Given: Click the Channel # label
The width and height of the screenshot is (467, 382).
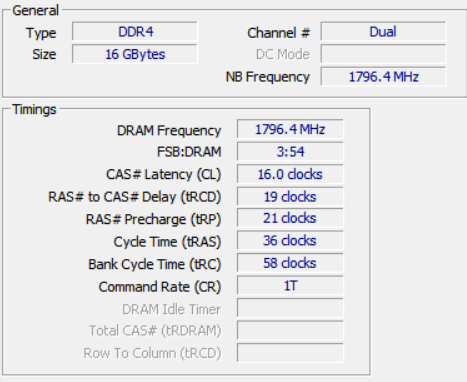Looking at the screenshot, I should [279, 33].
